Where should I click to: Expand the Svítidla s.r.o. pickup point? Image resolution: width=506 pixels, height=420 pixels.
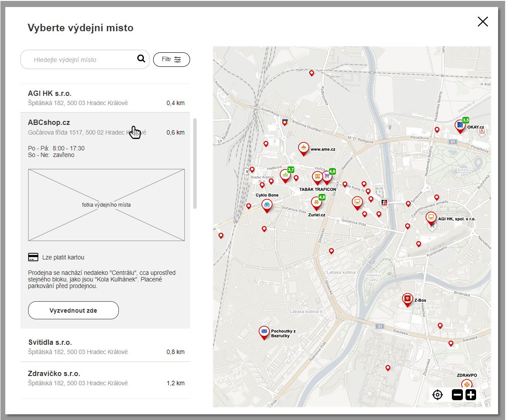106,347
